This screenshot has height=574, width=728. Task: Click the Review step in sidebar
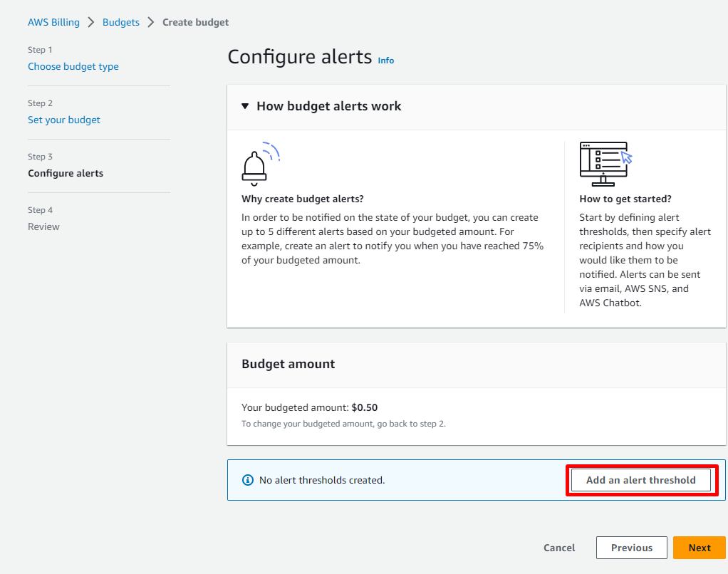[43, 226]
